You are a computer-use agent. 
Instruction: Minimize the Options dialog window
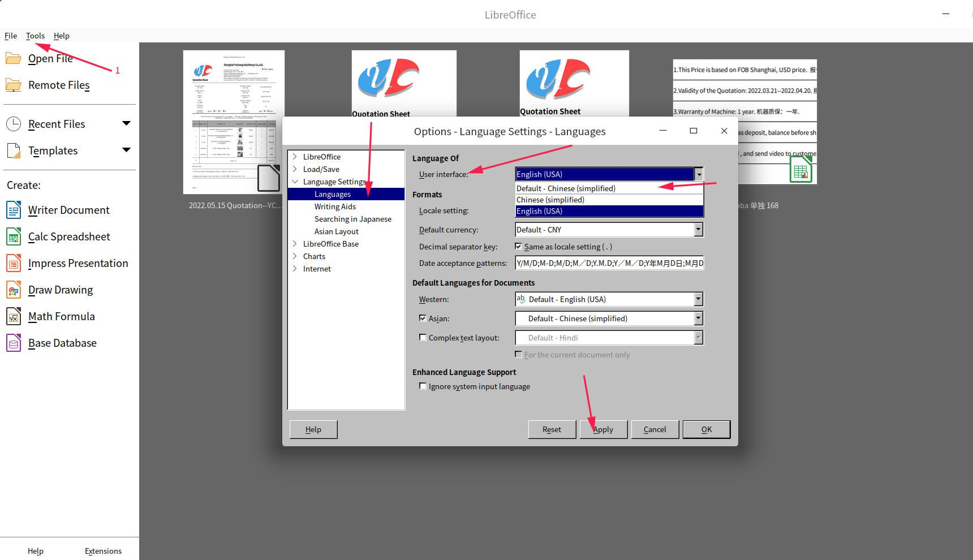[663, 131]
